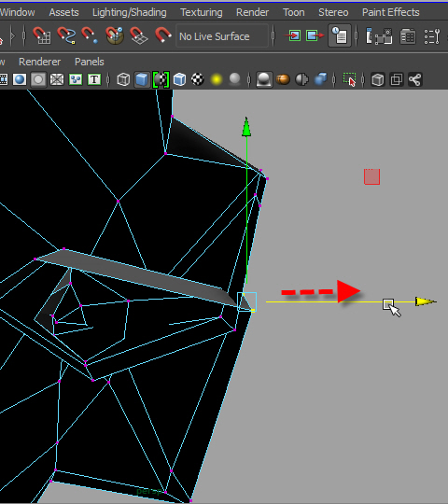Toggle viewport Shadows grey sphere icon
This screenshot has width=448, height=504.
[x=234, y=79]
